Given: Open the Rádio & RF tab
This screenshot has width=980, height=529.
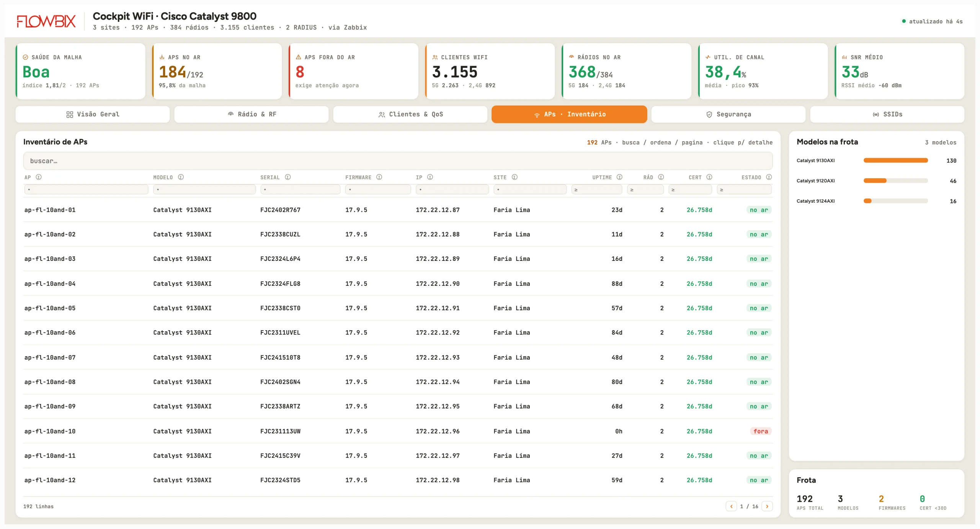Looking at the screenshot, I should (x=252, y=114).
